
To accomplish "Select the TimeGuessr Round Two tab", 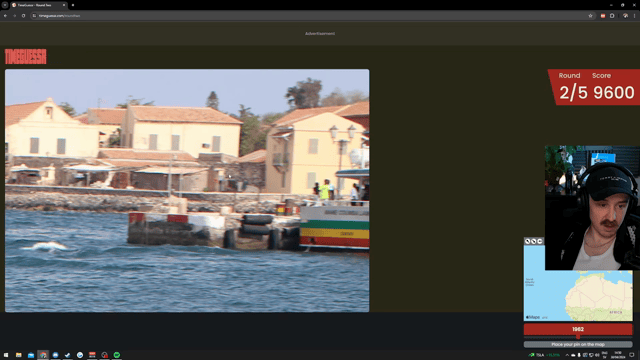I will point(38,5).
